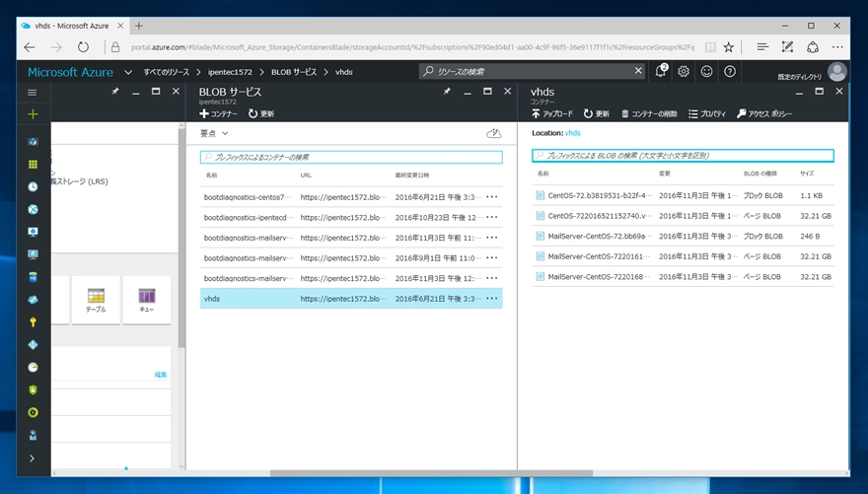This screenshot has height=494, width=868.
Task: Refresh the browser page
Action: click(83, 47)
